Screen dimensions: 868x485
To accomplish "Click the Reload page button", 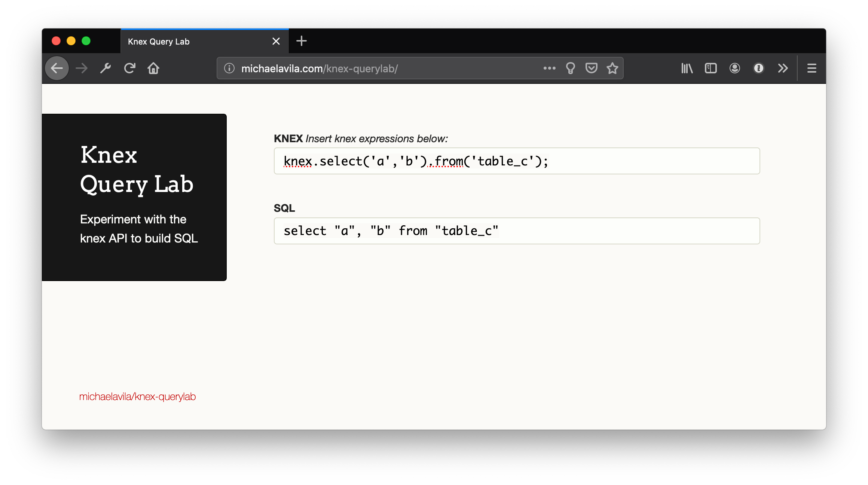I will pyautogui.click(x=130, y=68).
